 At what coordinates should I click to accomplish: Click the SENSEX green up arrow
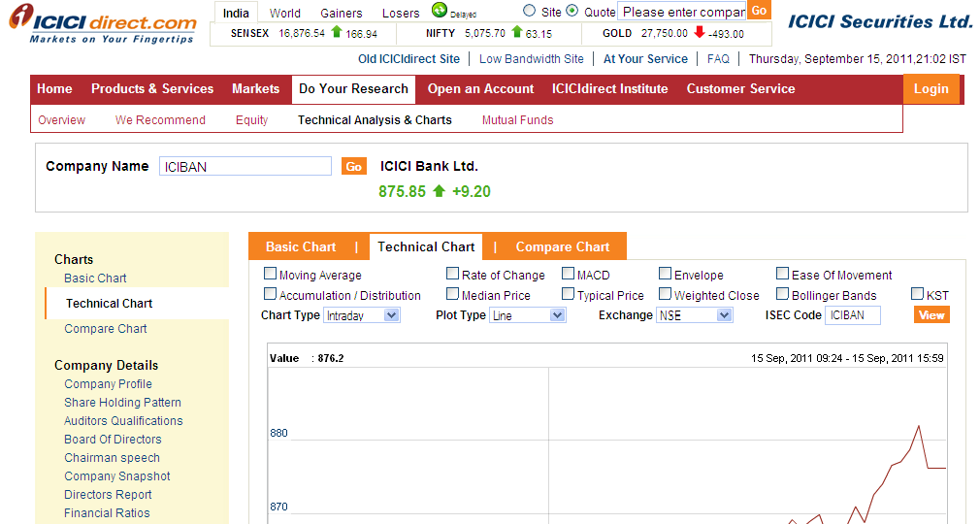pos(337,32)
